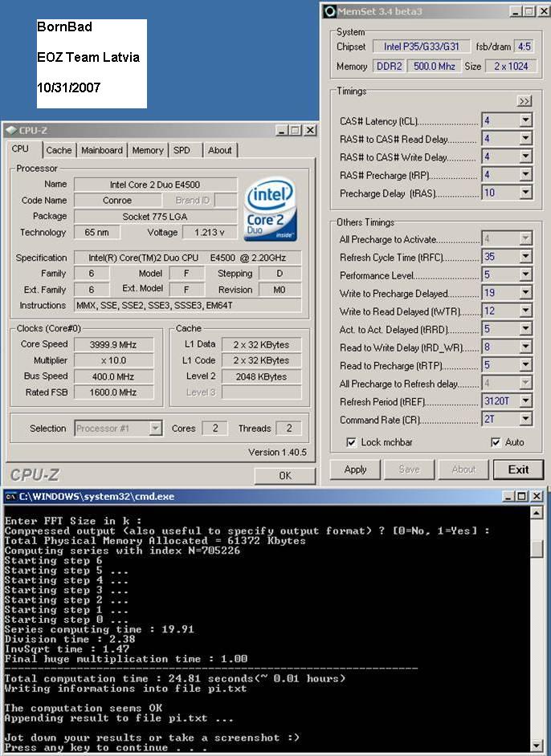Click the CPU-Z title bar icon
Screen dimensions: 551x756
[x=11, y=130]
